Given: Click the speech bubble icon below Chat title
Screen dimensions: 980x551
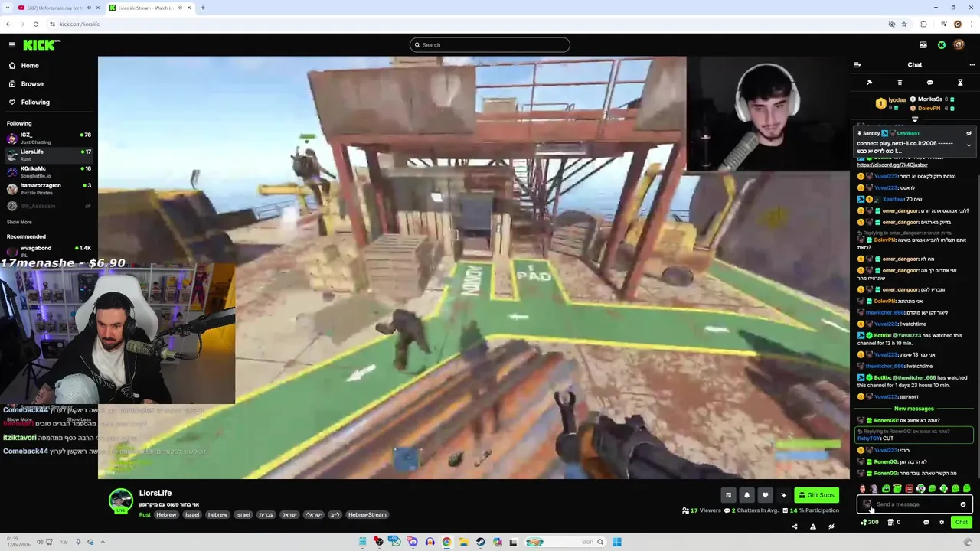Looking at the screenshot, I should pyautogui.click(x=929, y=83).
